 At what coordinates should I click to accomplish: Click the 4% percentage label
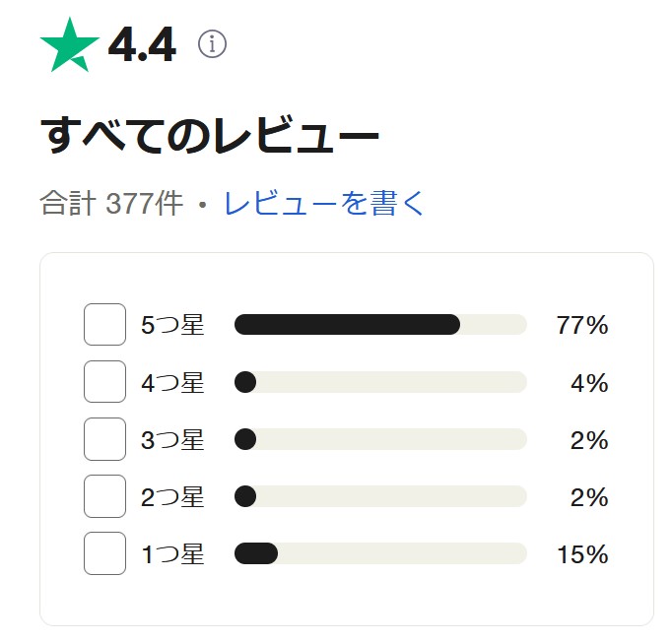tap(589, 382)
